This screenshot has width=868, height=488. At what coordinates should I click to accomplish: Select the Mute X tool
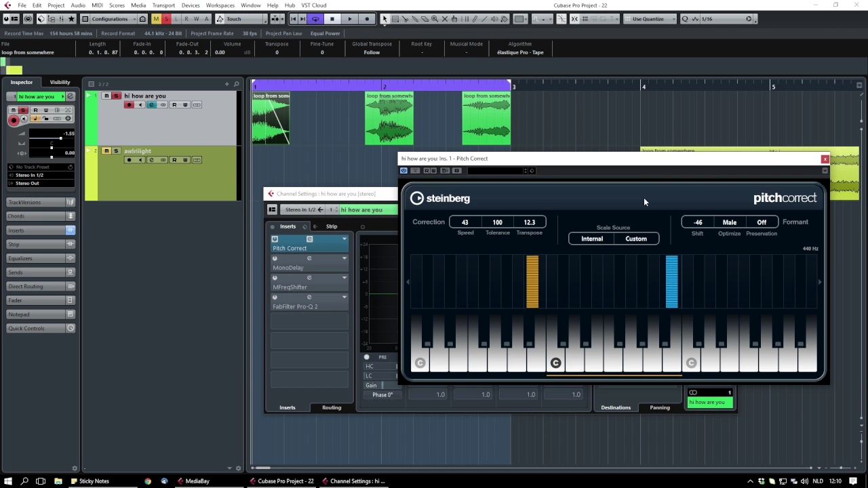click(x=445, y=19)
